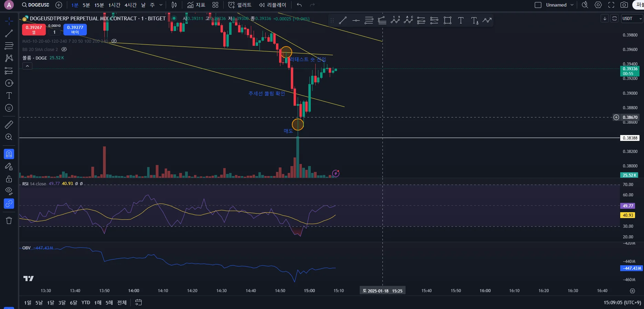The width and height of the screenshot is (644, 309).
Task: Select Elliott 1-5 wave tool in floating toolbar
Action: (395, 20)
